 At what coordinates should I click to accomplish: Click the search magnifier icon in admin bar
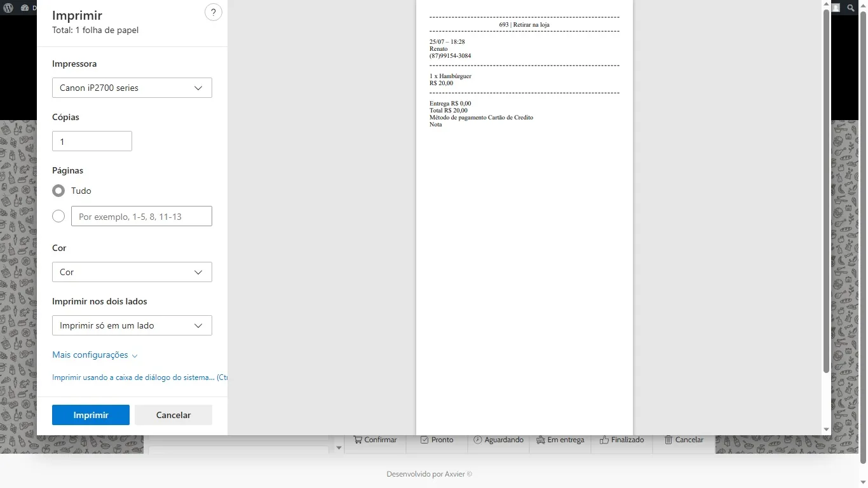point(851,8)
